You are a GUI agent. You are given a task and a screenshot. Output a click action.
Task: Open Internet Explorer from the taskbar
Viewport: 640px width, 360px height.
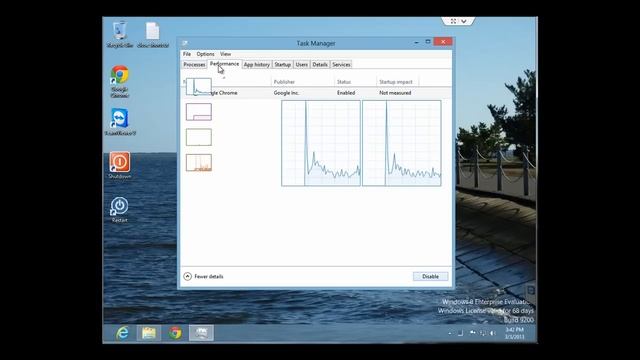[122, 333]
